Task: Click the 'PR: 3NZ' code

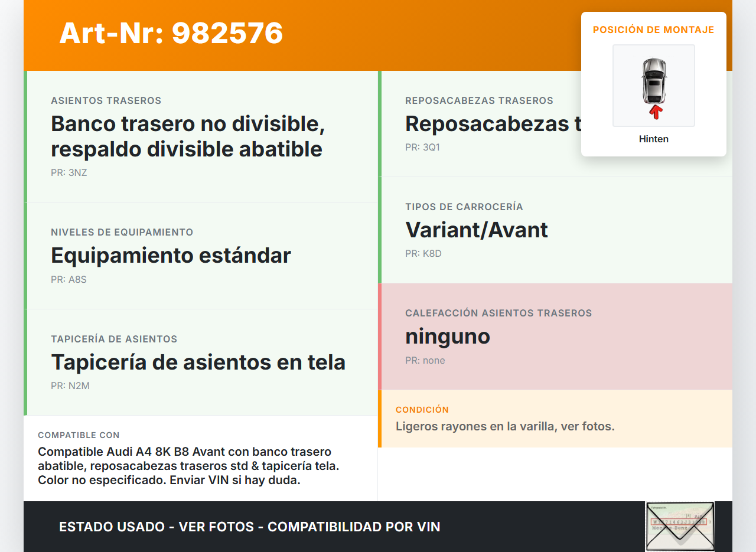Action: pos(69,173)
